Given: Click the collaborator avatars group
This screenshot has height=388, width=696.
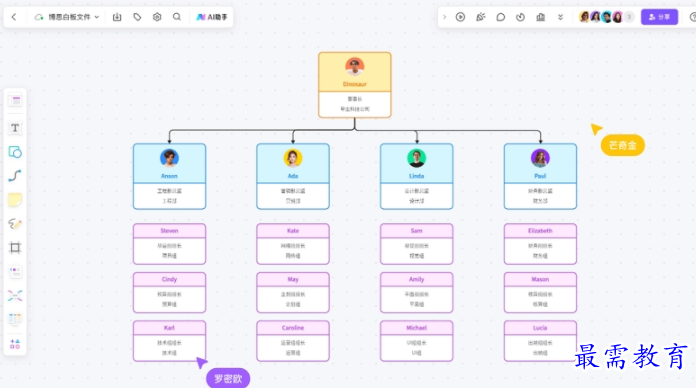Looking at the screenshot, I should 606,17.
